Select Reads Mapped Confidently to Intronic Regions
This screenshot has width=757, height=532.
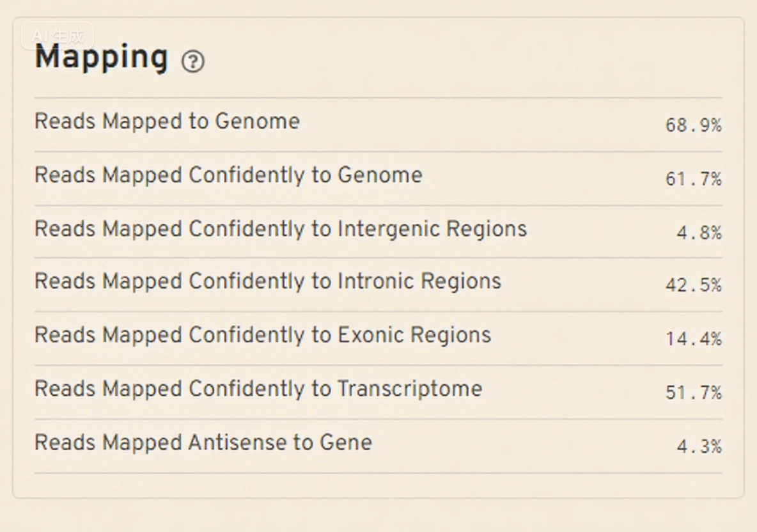coord(268,281)
